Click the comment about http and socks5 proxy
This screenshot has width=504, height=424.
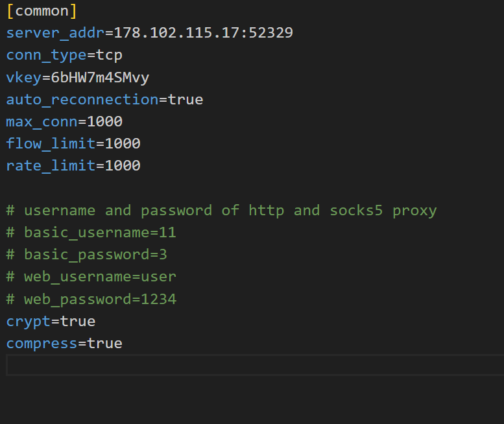(221, 211)
